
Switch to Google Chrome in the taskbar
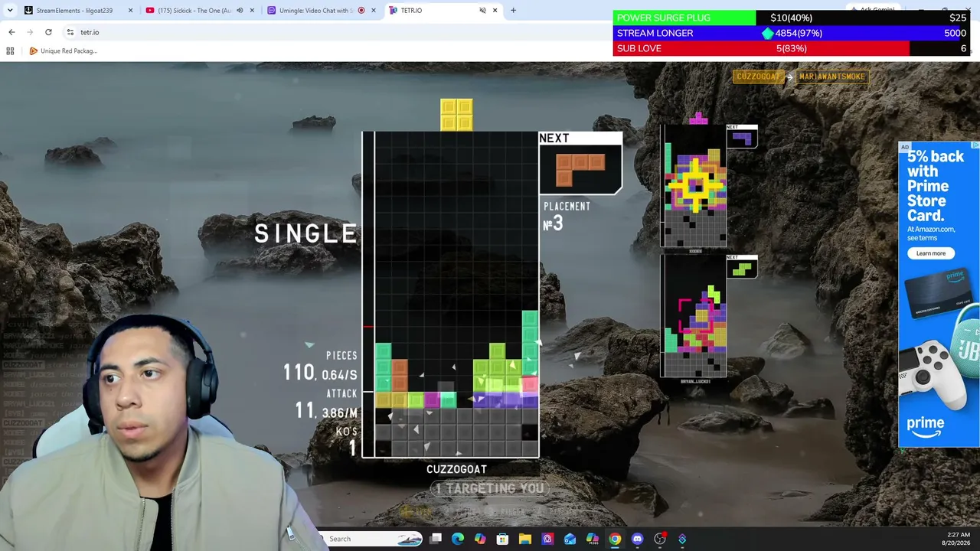pos(615,539)
